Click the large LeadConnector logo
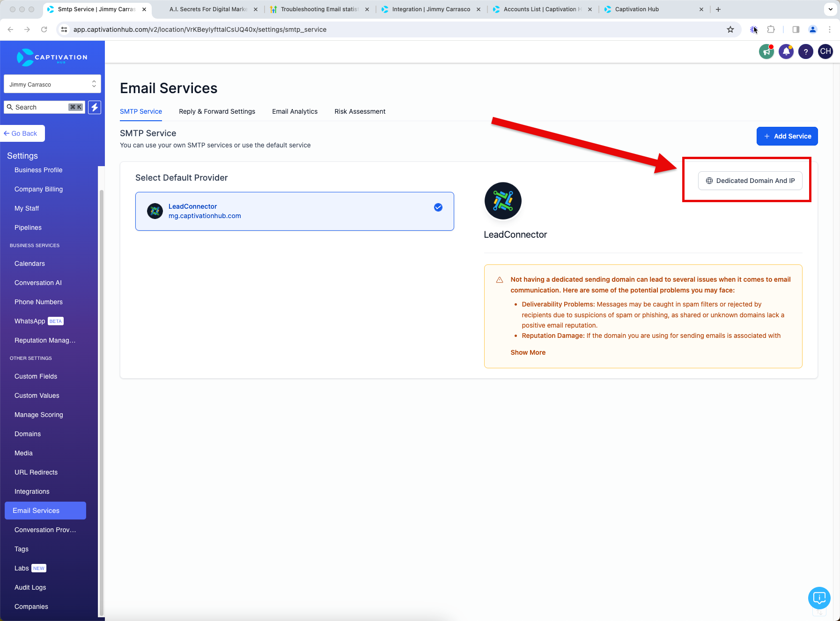The image size is (840, 621). click(503, 201)
